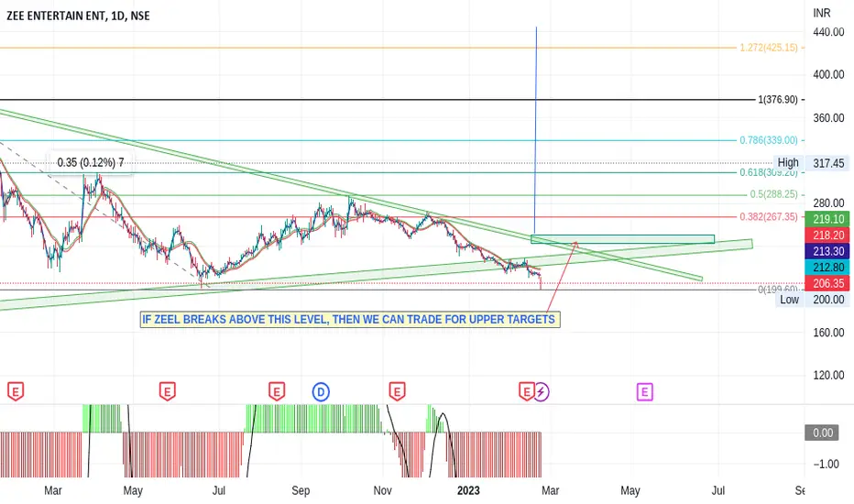The height and width of the screenshot is (504, 854).
Task: Click the 160.00 price axis label
Action: (828, 333)
